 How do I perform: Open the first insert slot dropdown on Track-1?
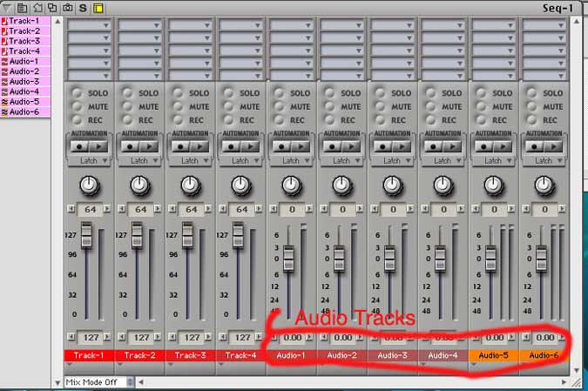[88, 26]
